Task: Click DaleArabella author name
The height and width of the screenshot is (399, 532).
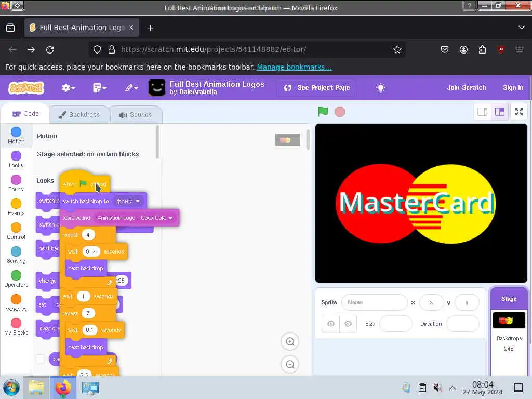Action: 198,92
